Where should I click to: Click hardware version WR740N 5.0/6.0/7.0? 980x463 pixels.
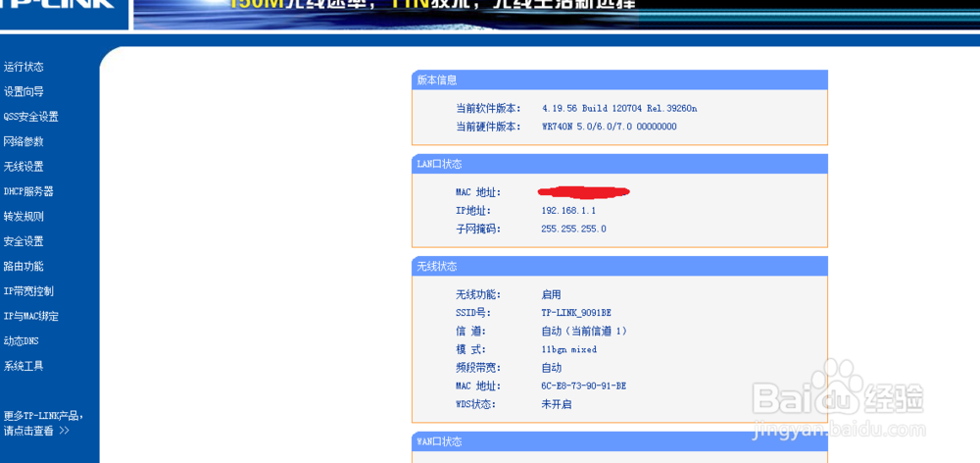pyautogui.click(x=609, y=127)
